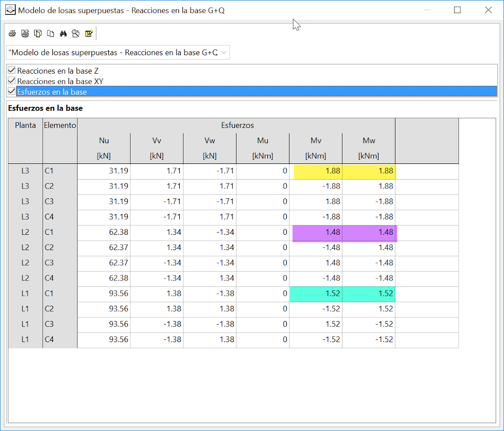Click the table edit pencil icon
Image resolution: width=504 pixels, height=431 pixels.
point(89,34)
